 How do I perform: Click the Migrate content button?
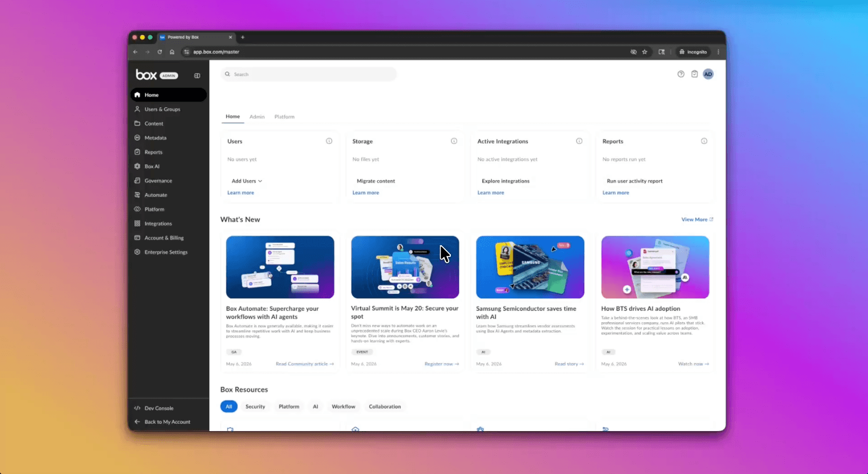(x=376, y=181)
